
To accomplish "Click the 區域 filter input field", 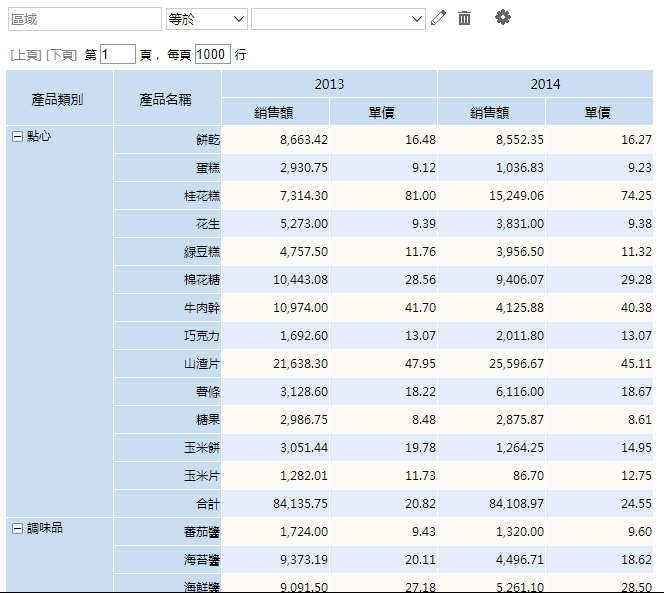I will tap(83, 19).
